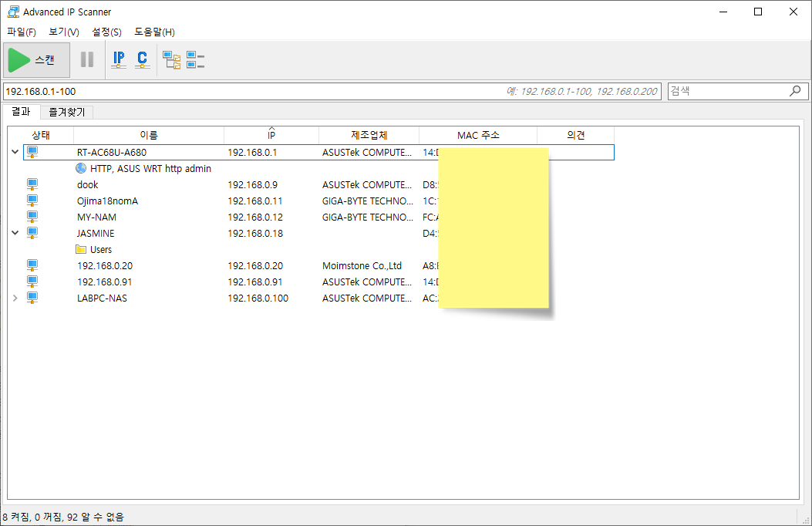Click the IP cell 192.168.0.1
Image resolution: width=812 pixels, height=526 pixels.
(252, 152)
